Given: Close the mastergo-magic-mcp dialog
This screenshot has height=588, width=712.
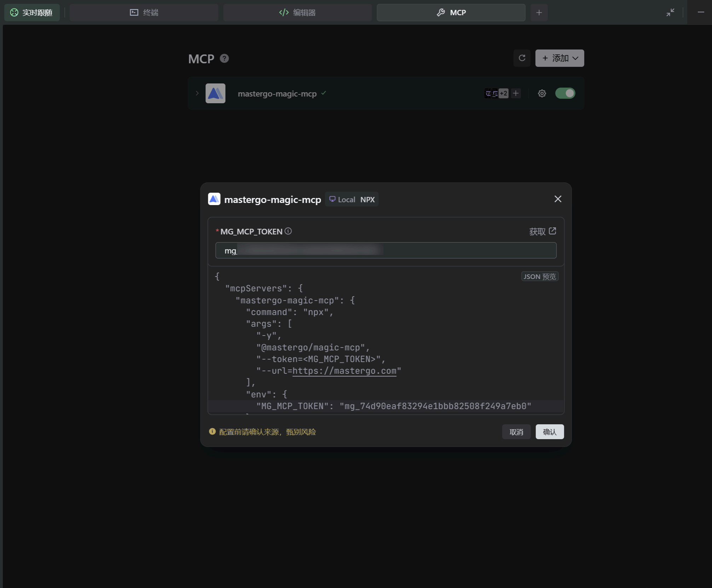Looking at the screenshot, I should 558,199.
